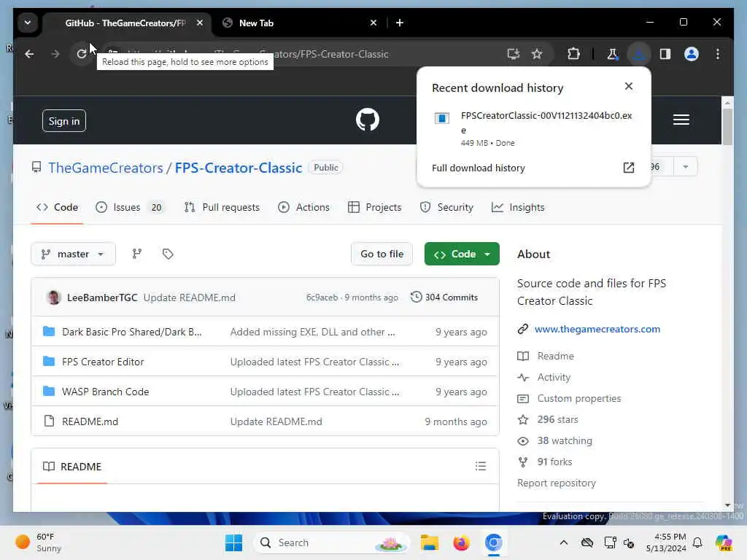Open the Dark Basic Pro Shared folder
This screenshot has width=747, height=560.
pos(132,332)
